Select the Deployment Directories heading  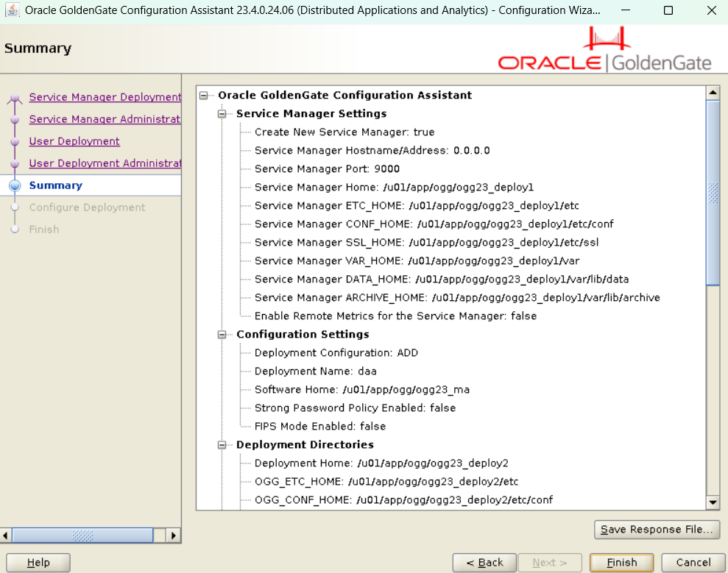[305, 445]
